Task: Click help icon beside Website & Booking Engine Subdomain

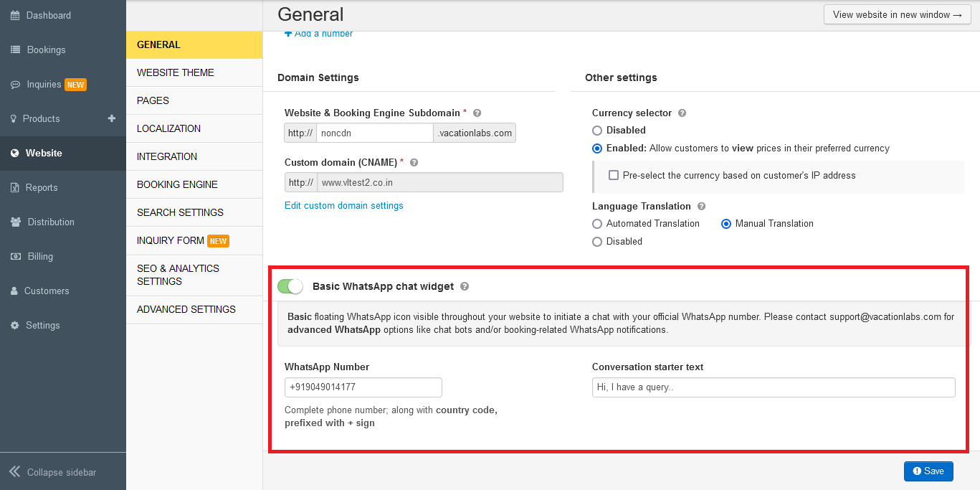Action: click(477, 113)
